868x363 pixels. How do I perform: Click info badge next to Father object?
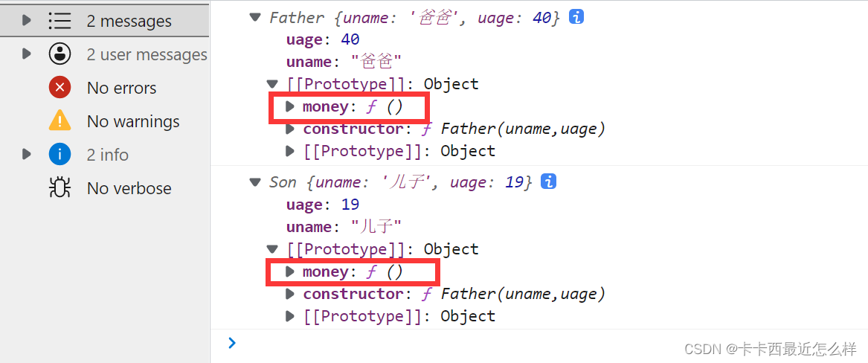576,16
